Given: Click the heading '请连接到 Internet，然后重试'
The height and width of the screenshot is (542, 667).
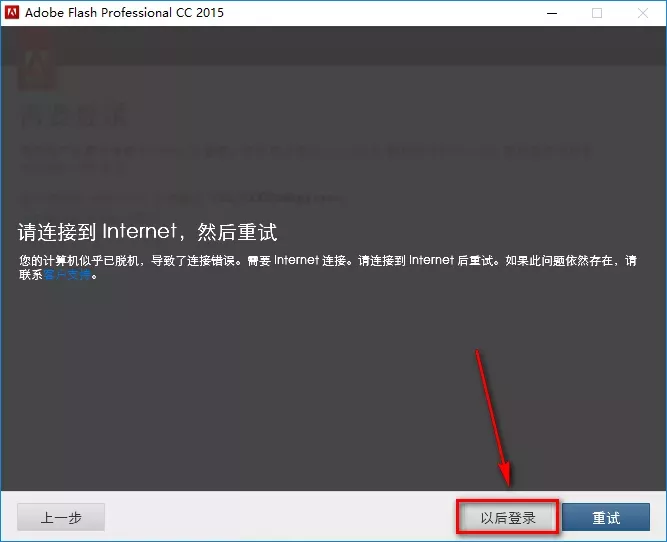Looking at the screenshot, I should point(147,232).
